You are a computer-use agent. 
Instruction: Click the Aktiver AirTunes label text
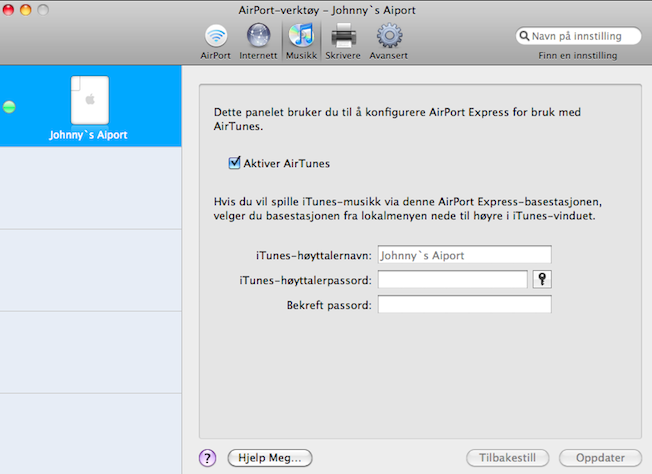click(286, 163)
